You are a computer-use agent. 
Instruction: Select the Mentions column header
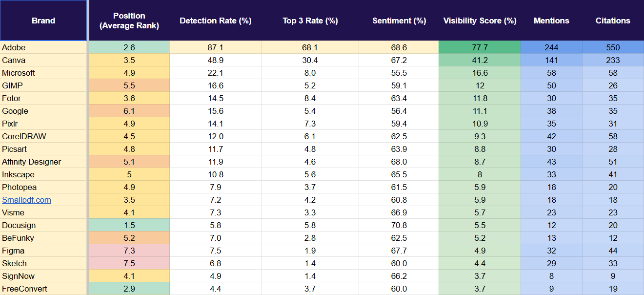click(x=551, y=21)
